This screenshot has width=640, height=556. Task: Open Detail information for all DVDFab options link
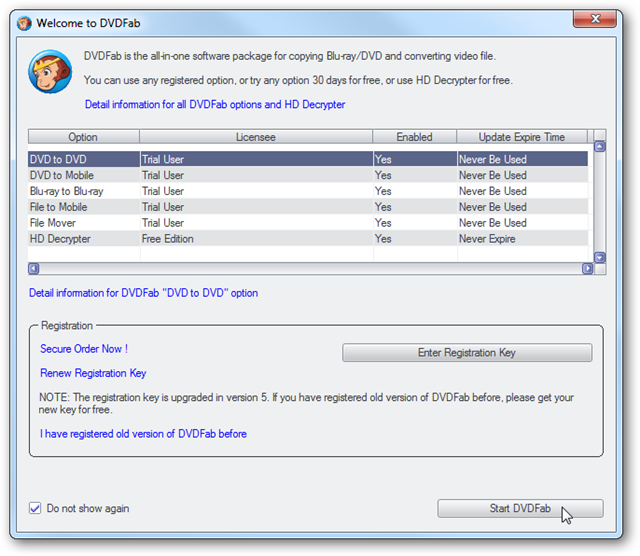(x=215, y=105)
